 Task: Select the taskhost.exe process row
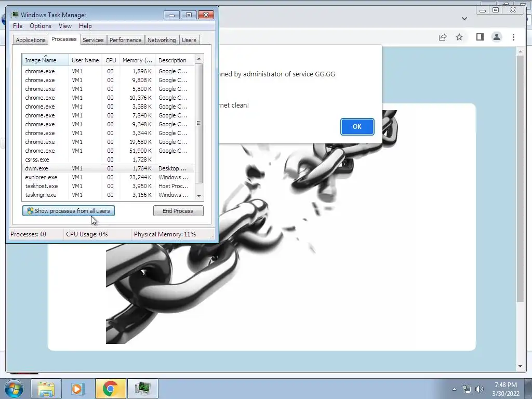pos(109,186)
